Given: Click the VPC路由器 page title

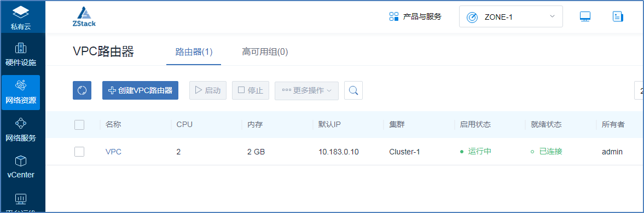Looking at the screenshot, I should coord(103,52).
